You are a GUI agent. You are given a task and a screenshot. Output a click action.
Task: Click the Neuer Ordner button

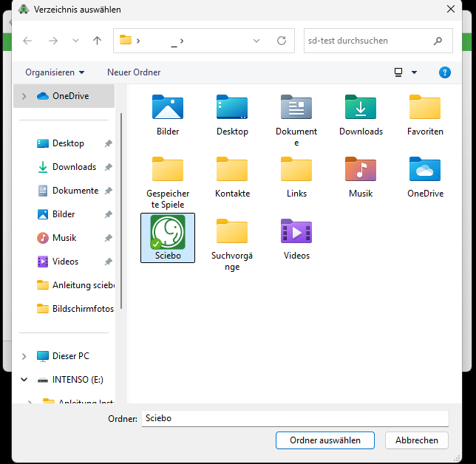coord(134,72)
